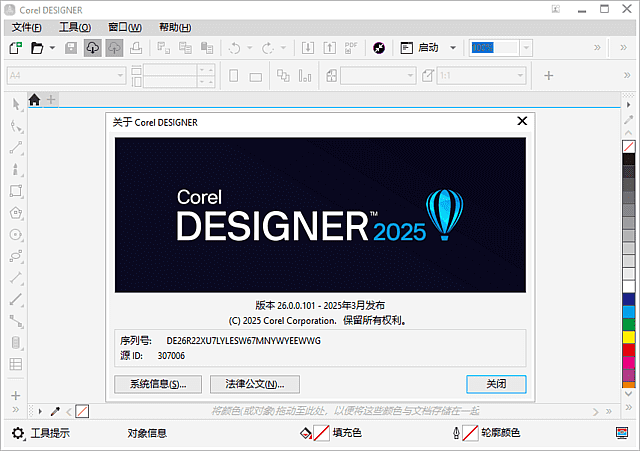The width and height of the screenshot is (640, 451).
Task: Expand the zoom level dropdown arrow
Action: pos(526,48)
